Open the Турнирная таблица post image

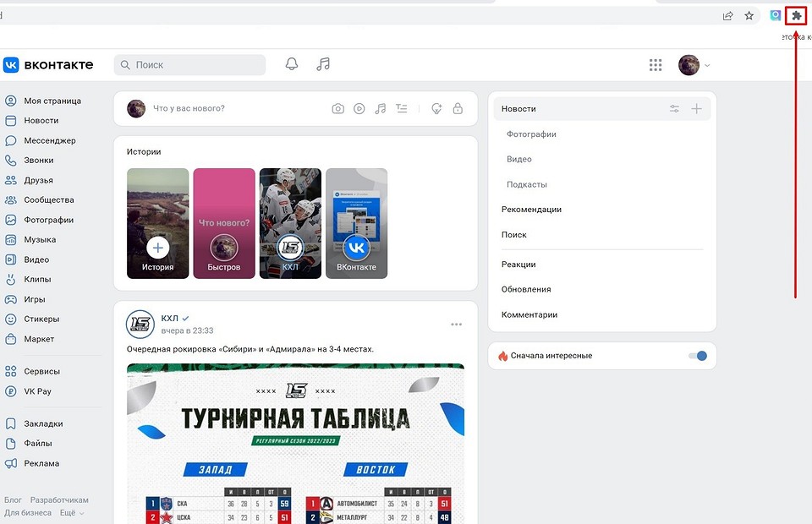[296, 444]
